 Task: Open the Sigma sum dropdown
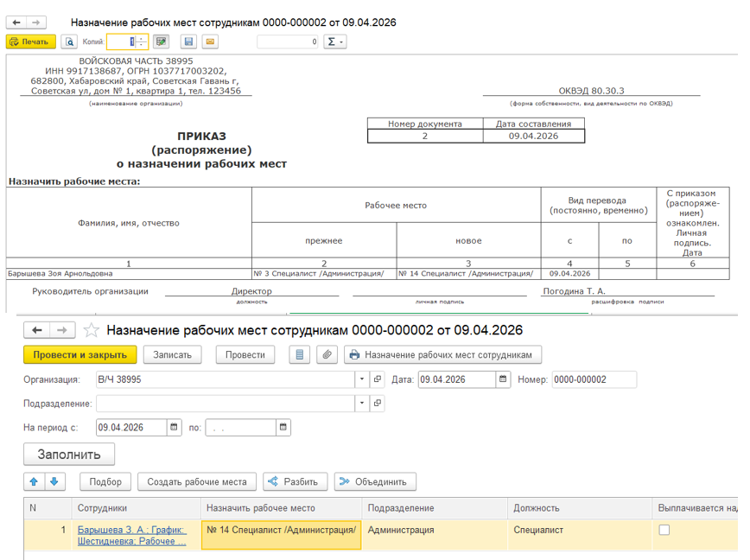(x=335, y=41)
